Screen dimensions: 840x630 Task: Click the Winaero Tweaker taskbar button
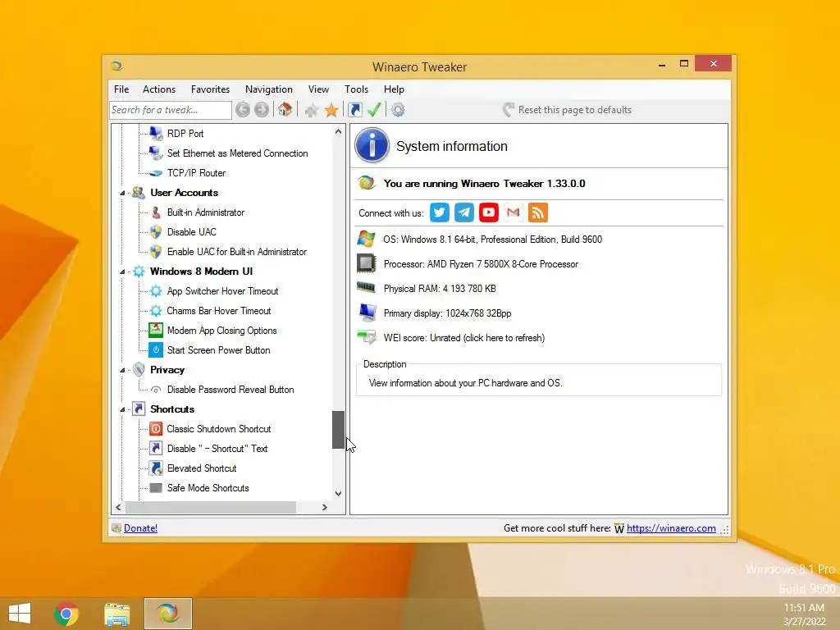click(x=167, y=614)
